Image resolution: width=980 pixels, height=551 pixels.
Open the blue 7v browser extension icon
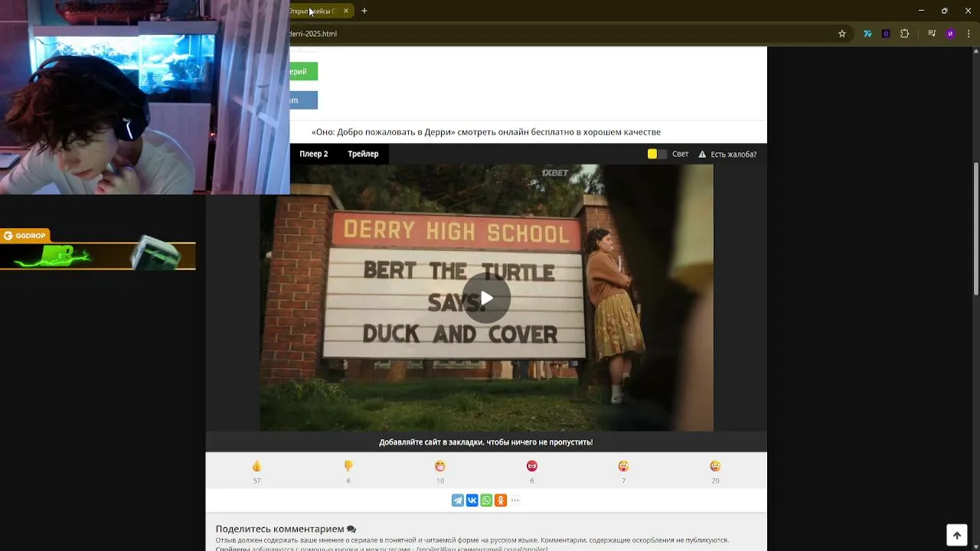[x=867, y=34]
